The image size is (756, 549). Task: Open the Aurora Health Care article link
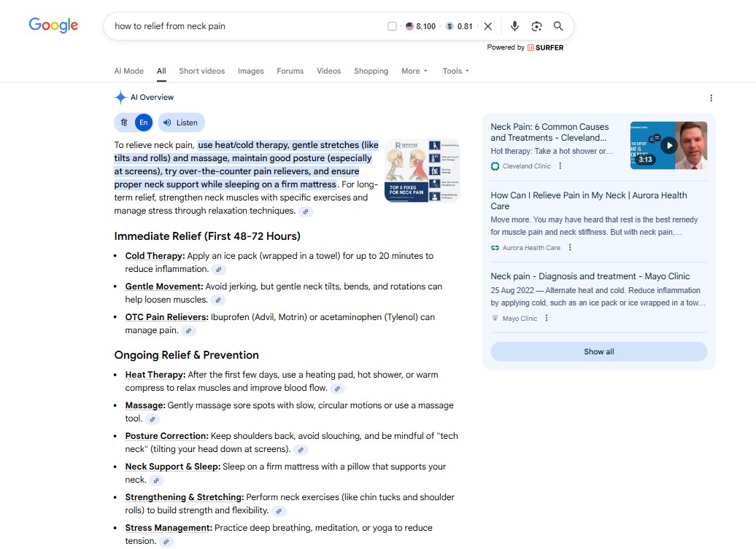point(589,201)
